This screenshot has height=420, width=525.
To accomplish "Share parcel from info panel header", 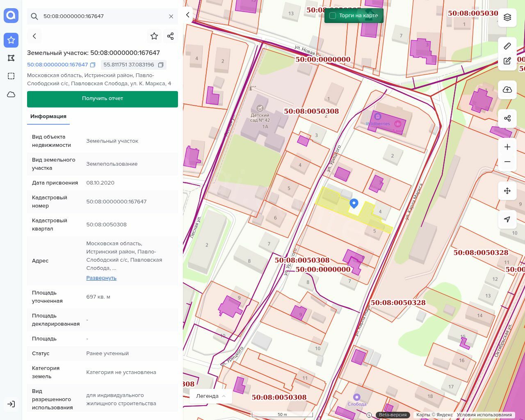I will click(x=171, y=36).
